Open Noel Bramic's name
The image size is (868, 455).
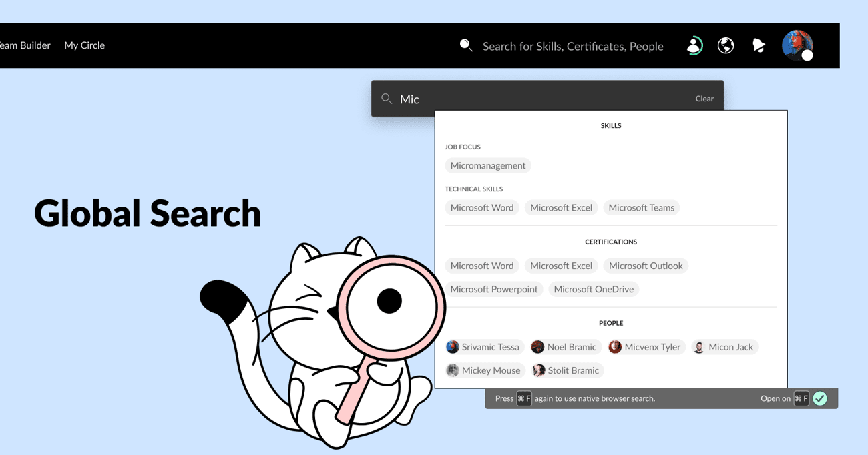coord(572,347)
